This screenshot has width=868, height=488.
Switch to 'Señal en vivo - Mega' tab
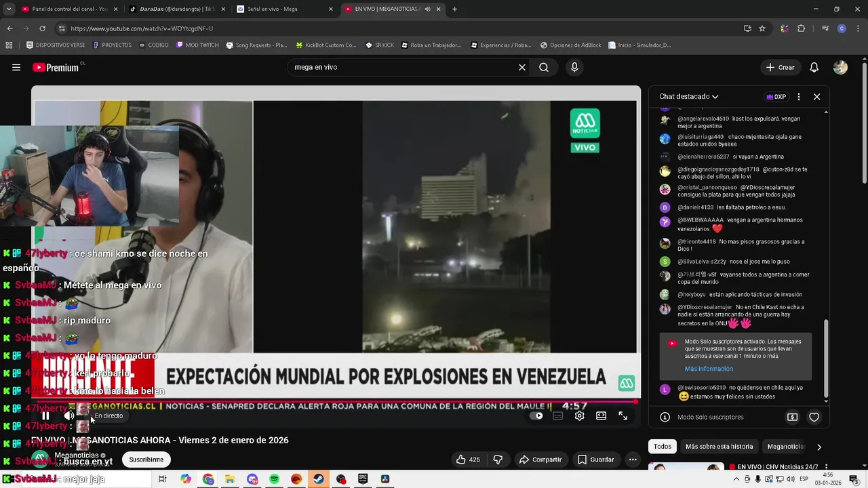pyautogui.click(x=285, y=9)
